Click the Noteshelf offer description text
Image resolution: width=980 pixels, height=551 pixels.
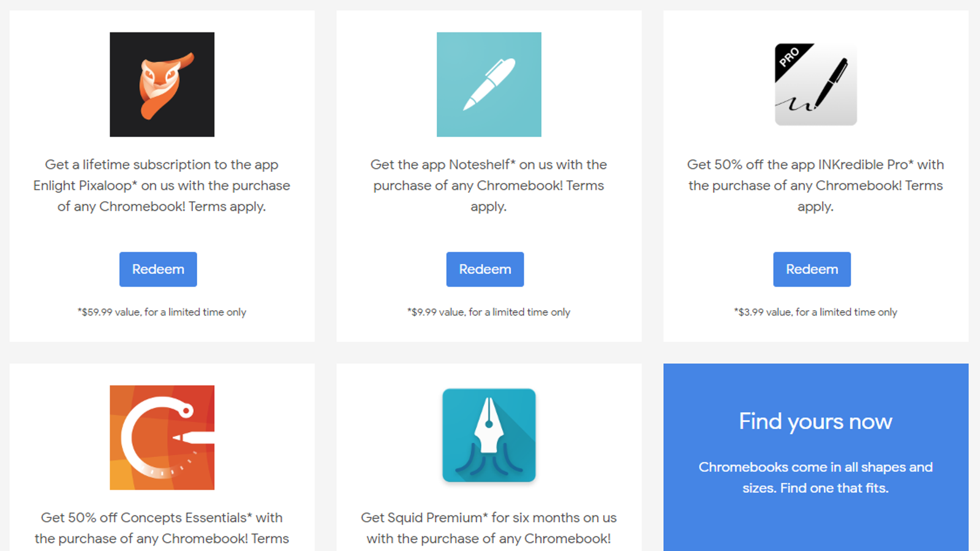(489, 186)
